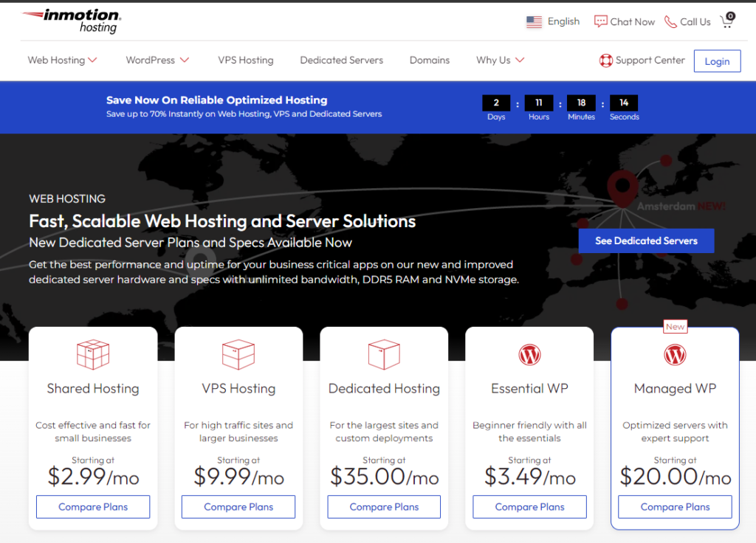Screen dimensions: 756x543
Task: Click the $3.49/mo Essential WP price
Action: 530,477
